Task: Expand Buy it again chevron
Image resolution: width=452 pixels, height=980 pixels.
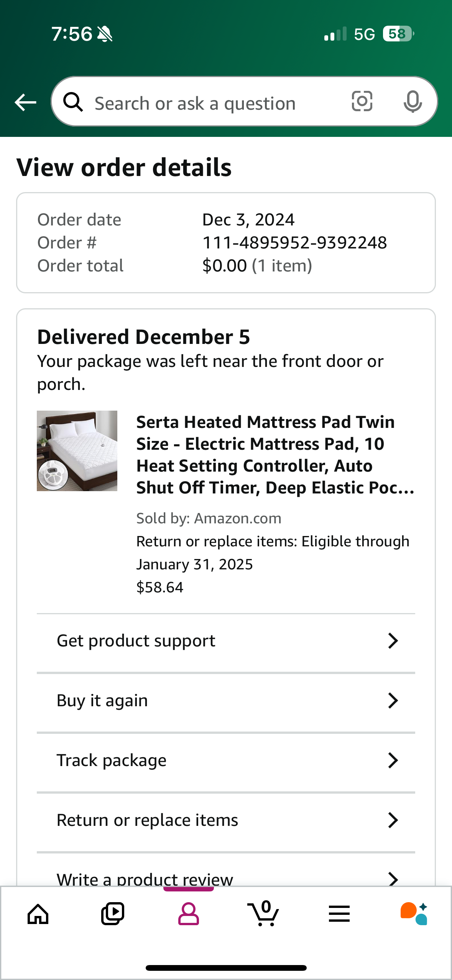Action: (393, 700)
